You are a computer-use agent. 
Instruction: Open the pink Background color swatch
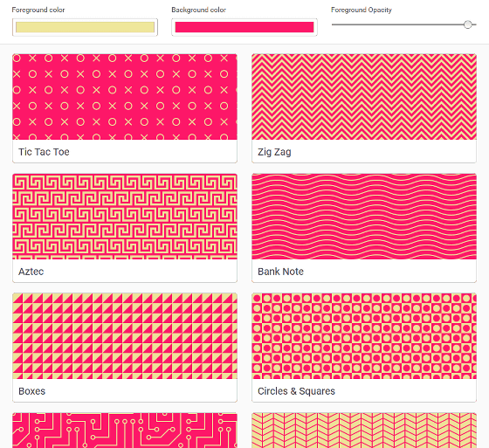tap(244, 27)
